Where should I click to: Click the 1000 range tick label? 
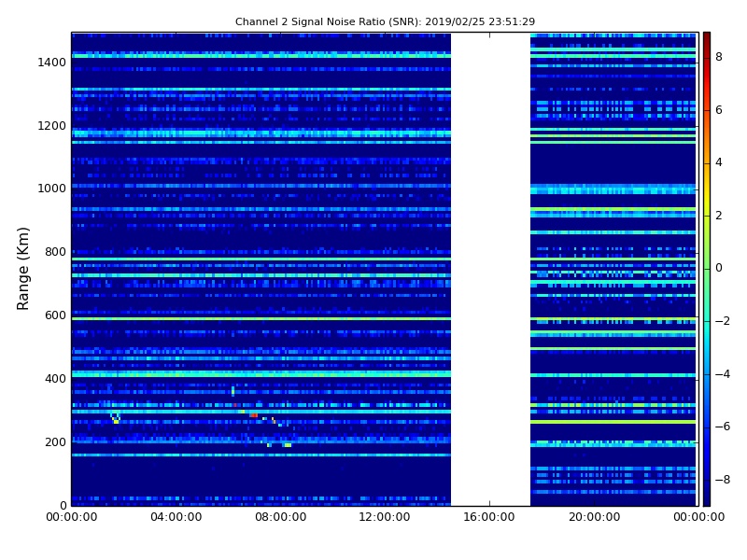click(x=52, y=189)
